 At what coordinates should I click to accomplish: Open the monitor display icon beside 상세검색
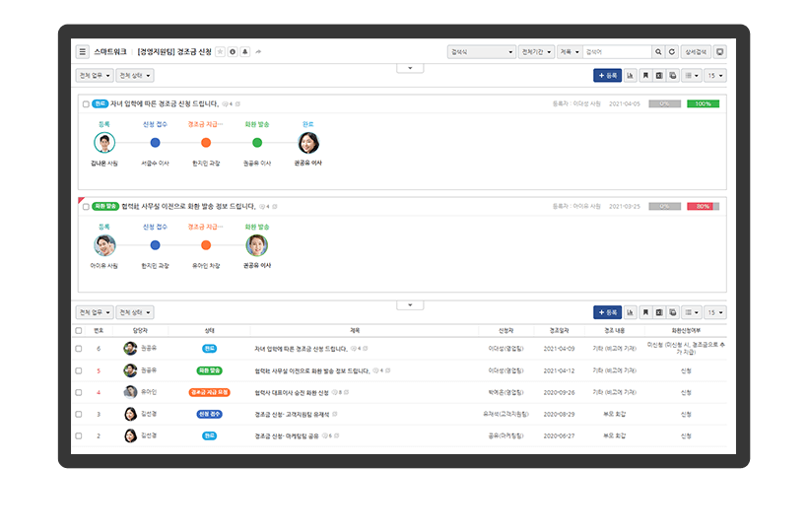point(720,51)
